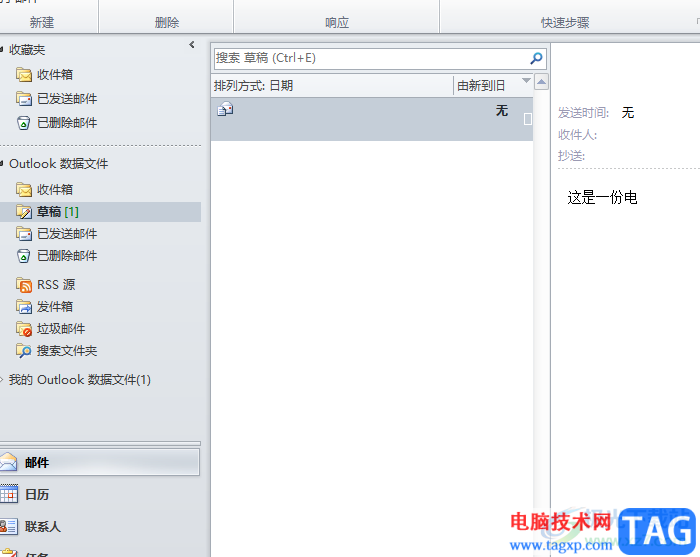
Task: Click the search magnifier icon
Action: point(536,58)
